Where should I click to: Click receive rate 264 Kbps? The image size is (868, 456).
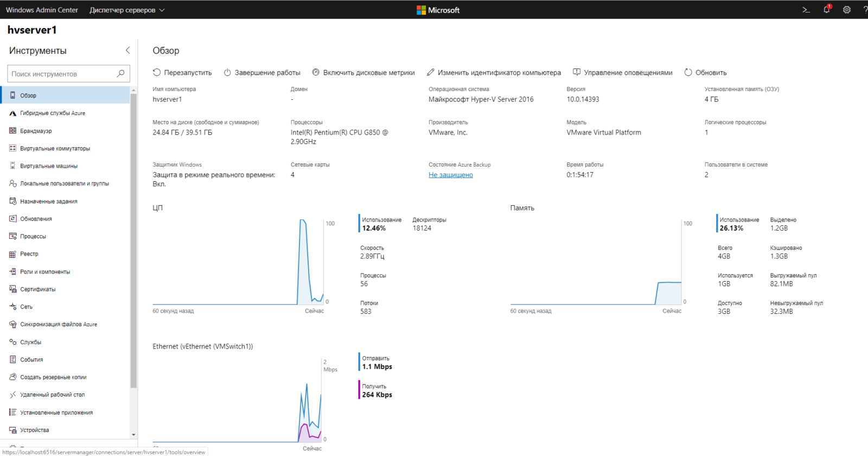(x=377, y=395)
